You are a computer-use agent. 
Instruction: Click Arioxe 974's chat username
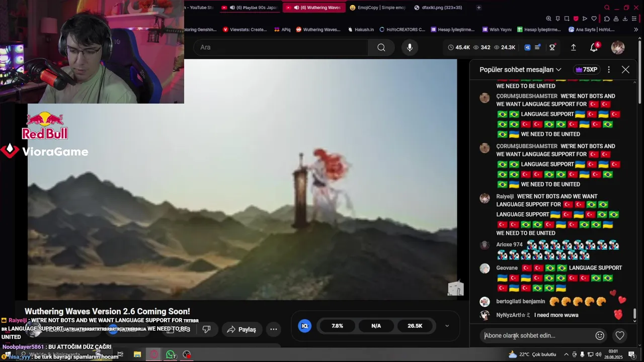click(x=509, y=245)
